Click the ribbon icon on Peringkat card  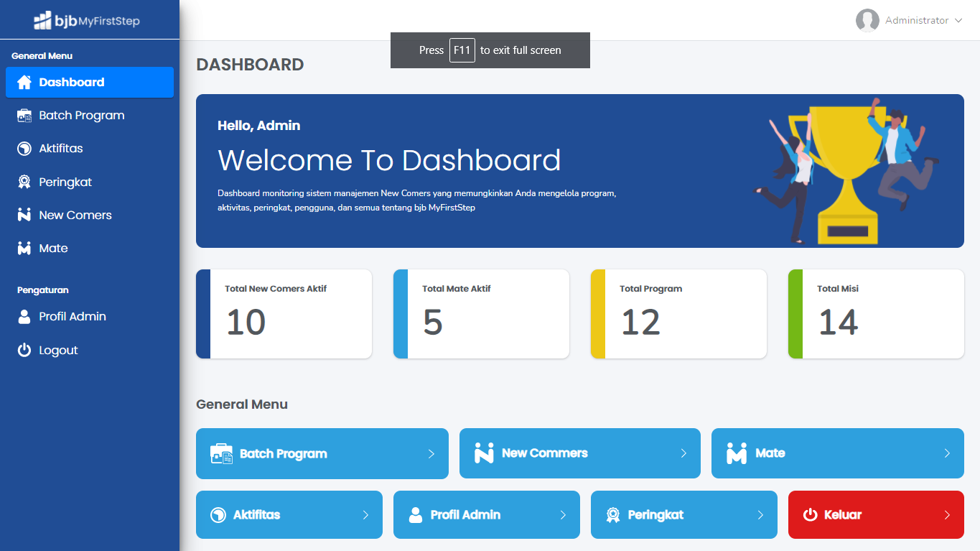pos(612,514)
